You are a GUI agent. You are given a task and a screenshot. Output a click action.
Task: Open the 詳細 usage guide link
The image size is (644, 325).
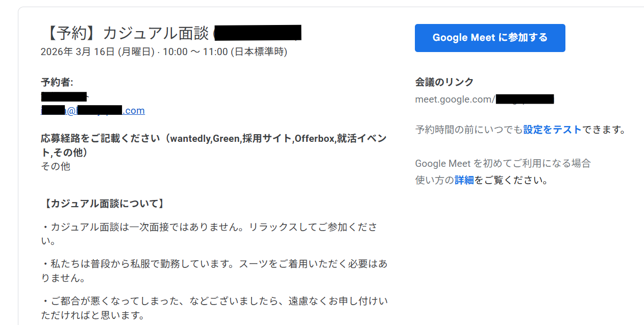pos(464,180)
